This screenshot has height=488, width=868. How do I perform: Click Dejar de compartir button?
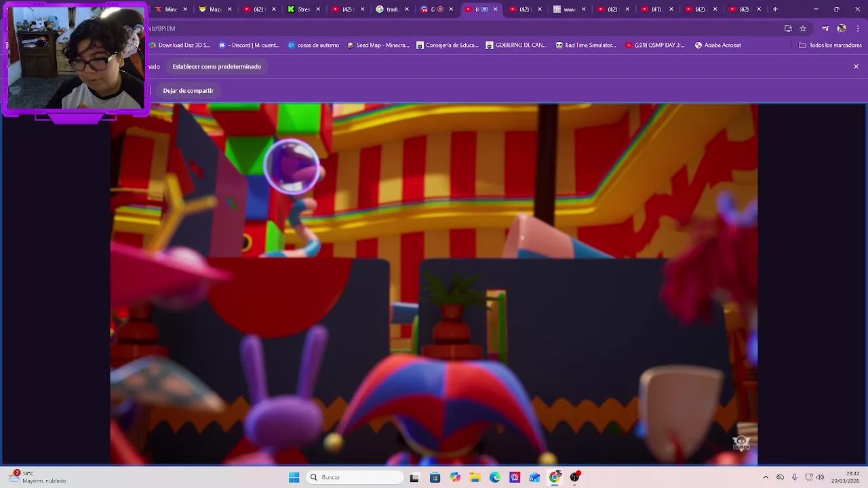[x=188, y=91]
